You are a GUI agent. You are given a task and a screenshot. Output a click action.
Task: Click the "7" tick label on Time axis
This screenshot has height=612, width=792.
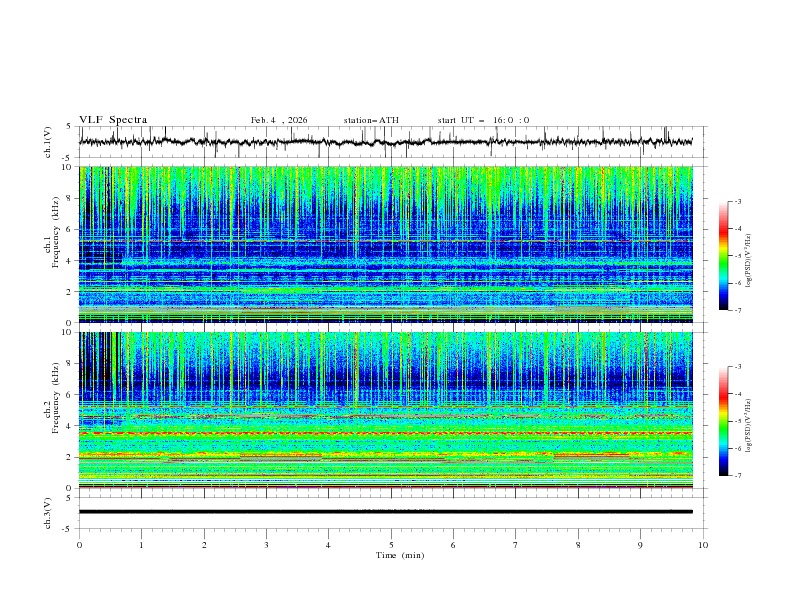pyautogui.click(x=516, y=545)
